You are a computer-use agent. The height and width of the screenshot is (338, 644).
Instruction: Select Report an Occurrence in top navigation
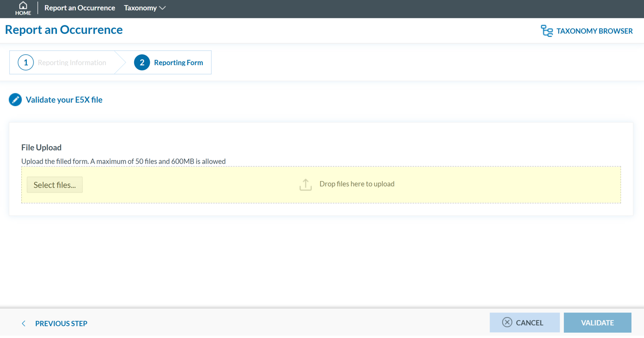point(80,8)
